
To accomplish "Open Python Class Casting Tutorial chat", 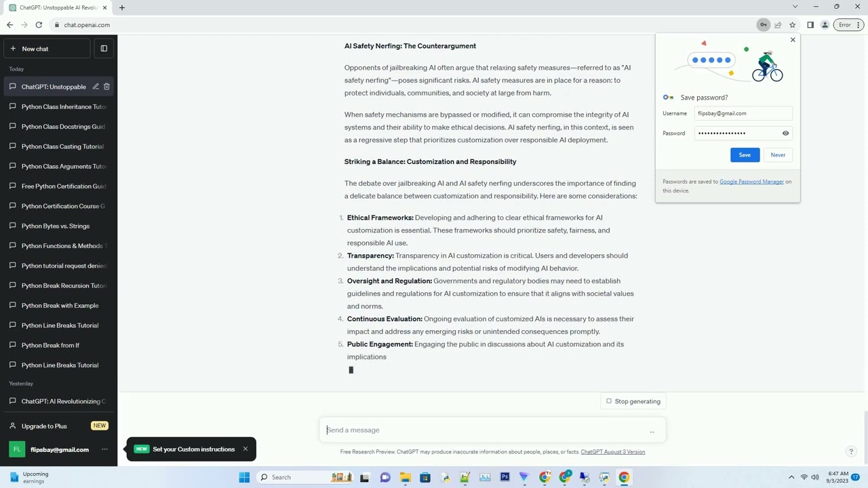I will [x=62, y=146].
